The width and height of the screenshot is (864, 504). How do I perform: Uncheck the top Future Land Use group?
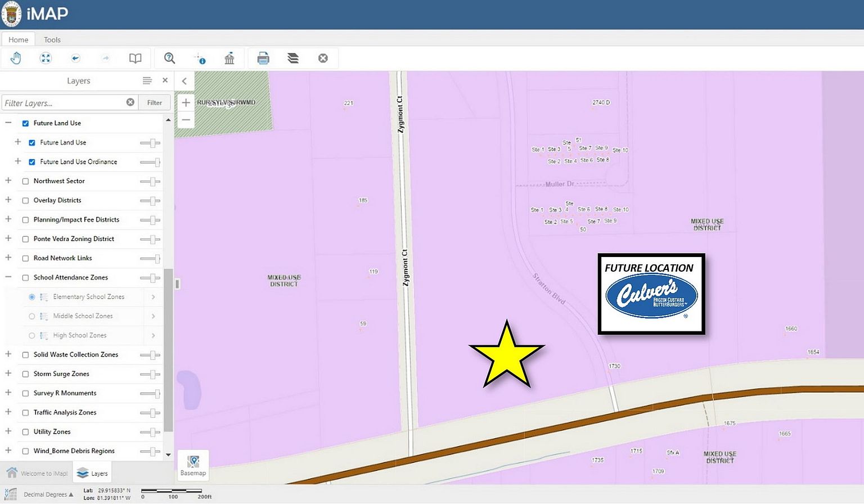[25, 123]
